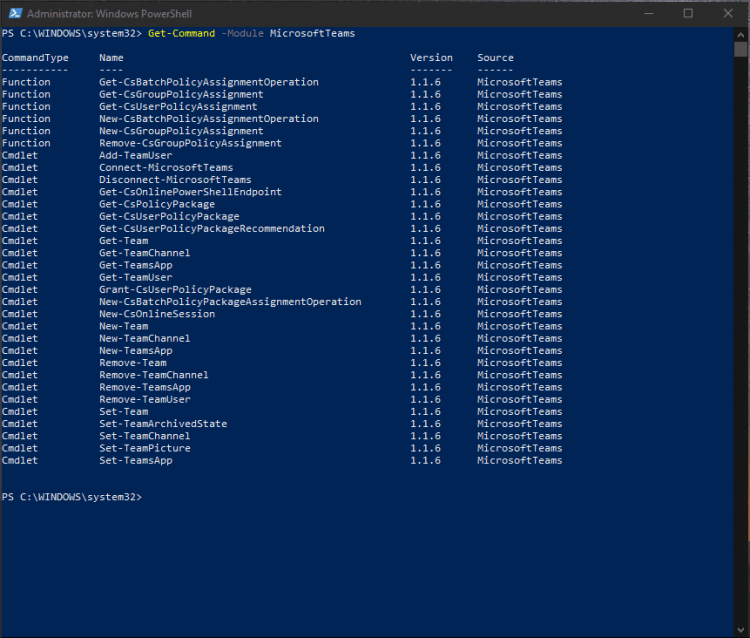Click 'New-CsBatchPolicyAssignmentOperation' entry
Image resolution: width=750 pixels, height=638 pixels.
(209, 119)
